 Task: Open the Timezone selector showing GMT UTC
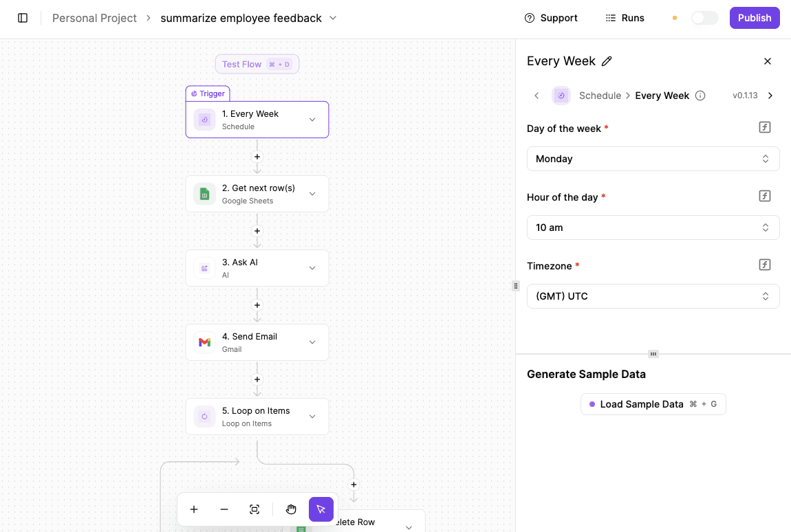coord(652,296)
